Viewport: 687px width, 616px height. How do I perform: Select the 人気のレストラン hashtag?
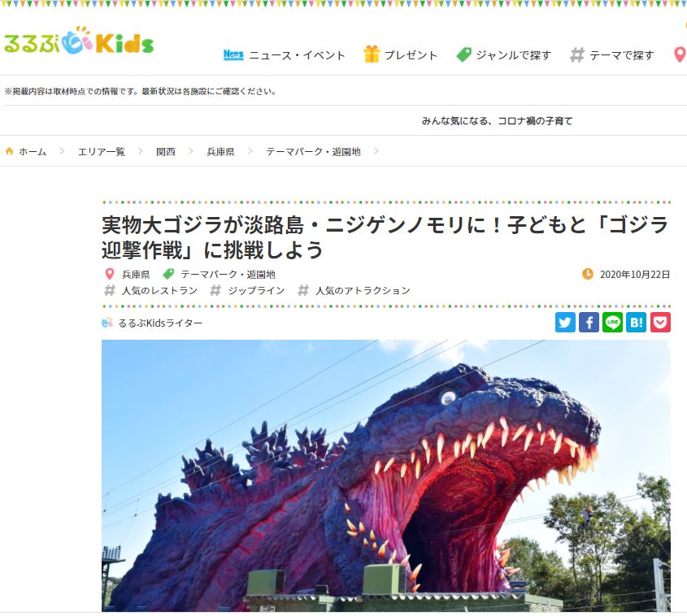[x=151, y=290]
